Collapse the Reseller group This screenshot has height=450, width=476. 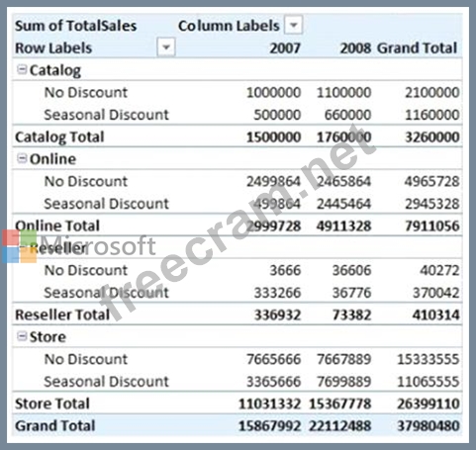click(22, 247)
